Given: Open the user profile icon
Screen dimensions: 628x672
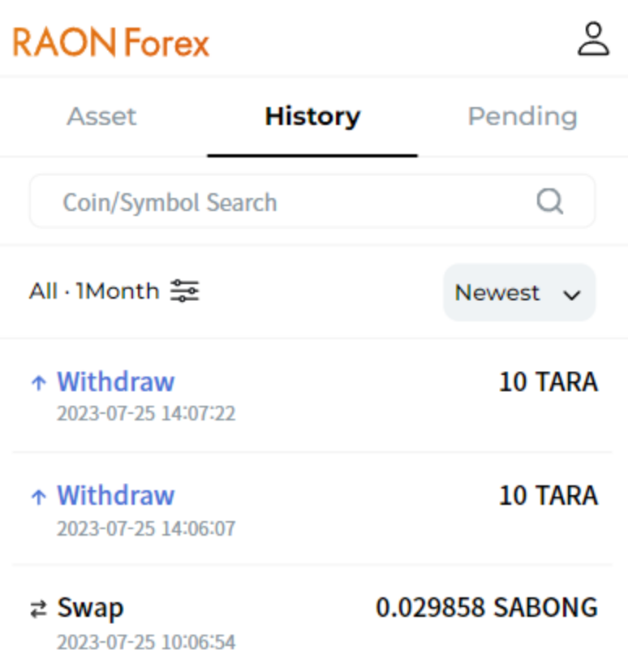Looking at the screenshot, I should (x=593, y=39).
